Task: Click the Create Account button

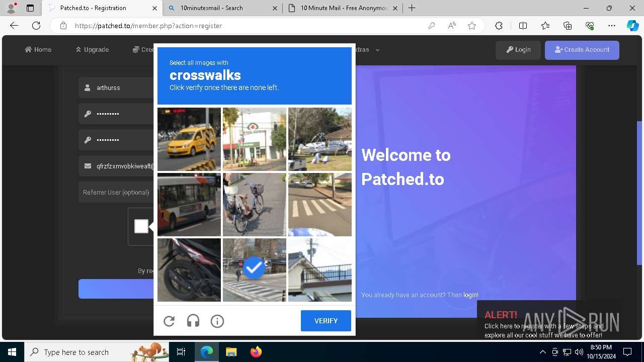Action: click(582, 50)
